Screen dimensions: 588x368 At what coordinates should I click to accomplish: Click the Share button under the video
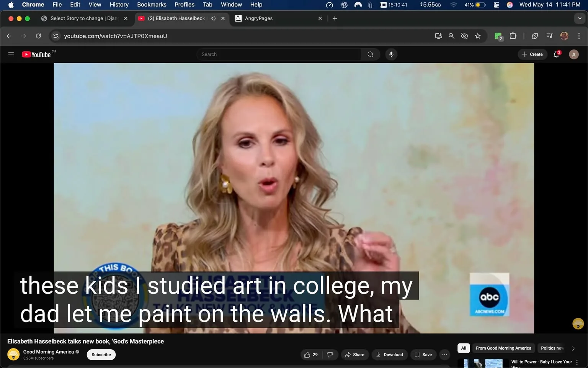coord(354,355)
